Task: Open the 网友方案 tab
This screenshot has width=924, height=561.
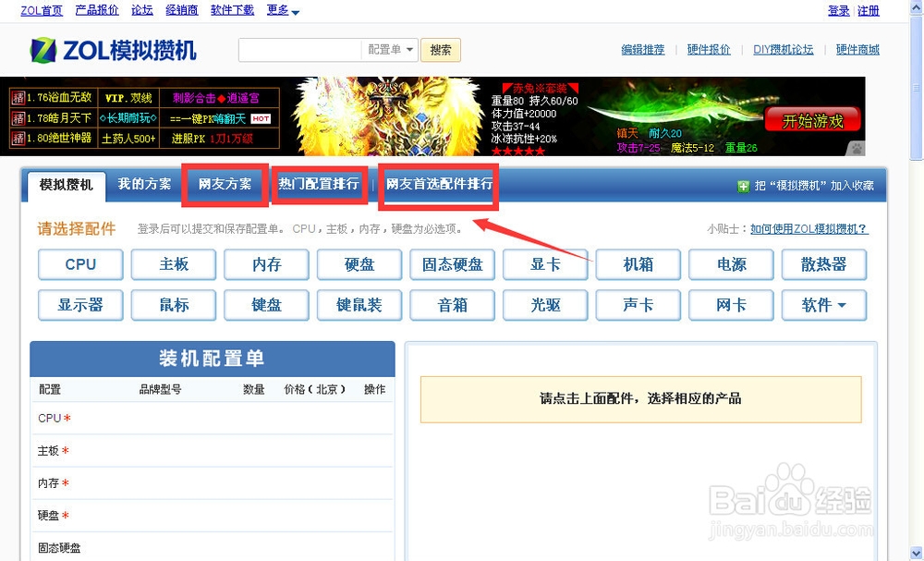Action: pos(225,184)
